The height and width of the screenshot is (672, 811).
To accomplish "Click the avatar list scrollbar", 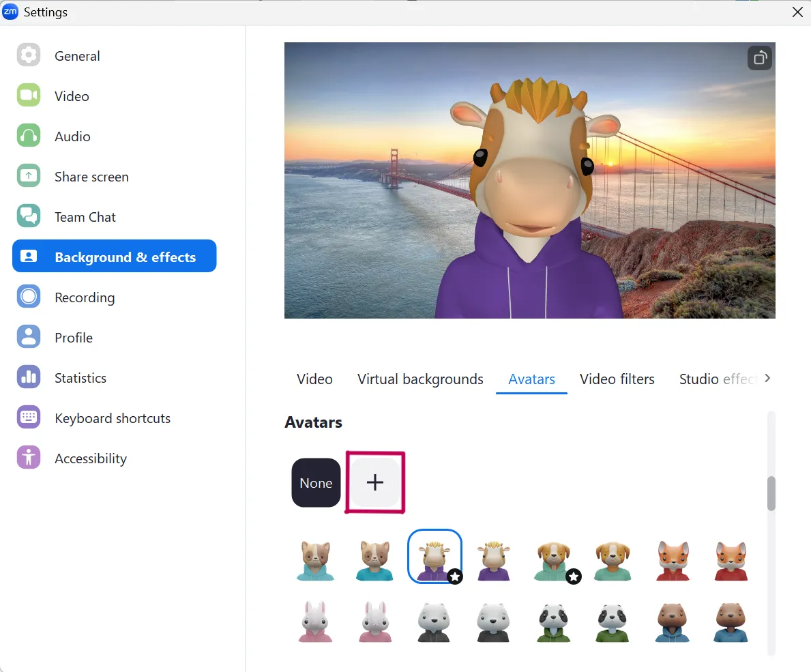I will coord(771,493).
